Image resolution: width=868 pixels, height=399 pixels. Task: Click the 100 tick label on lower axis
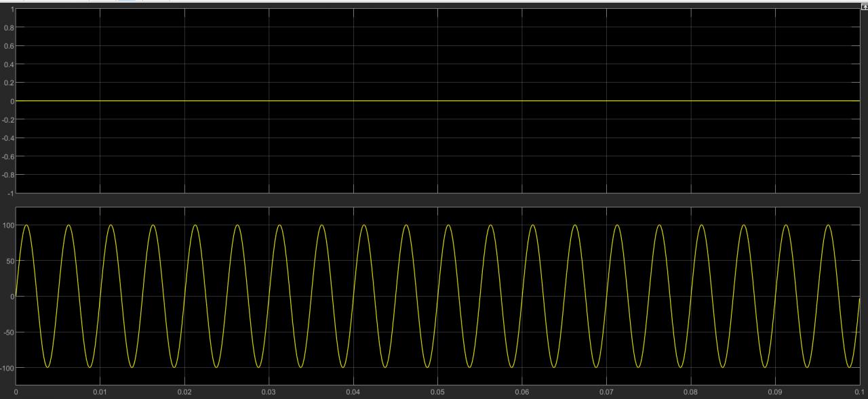pyautogui.click(x=8, y=225)
